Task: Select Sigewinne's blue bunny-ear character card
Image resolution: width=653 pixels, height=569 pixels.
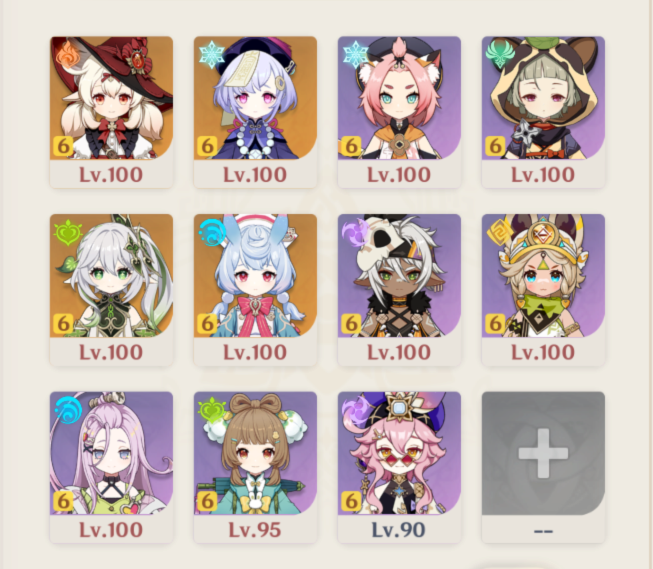Action: pyautogui.click(x=255, y=276)
